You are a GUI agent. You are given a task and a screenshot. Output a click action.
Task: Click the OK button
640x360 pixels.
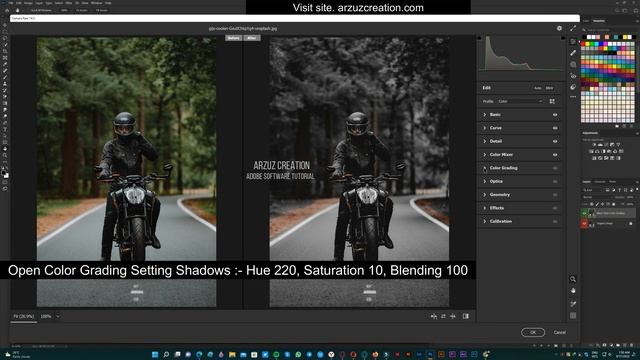coord(533,332)
